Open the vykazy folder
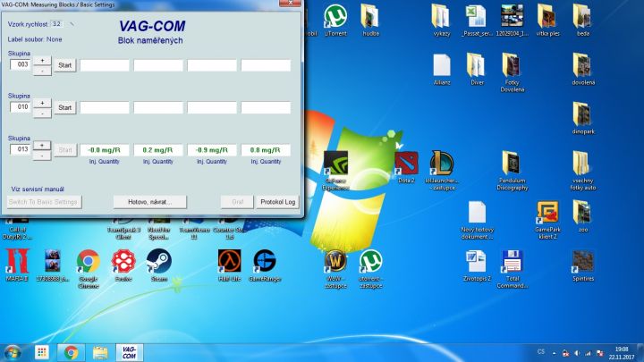The height and width of the screenshot is (362, 644). point(442,21)
